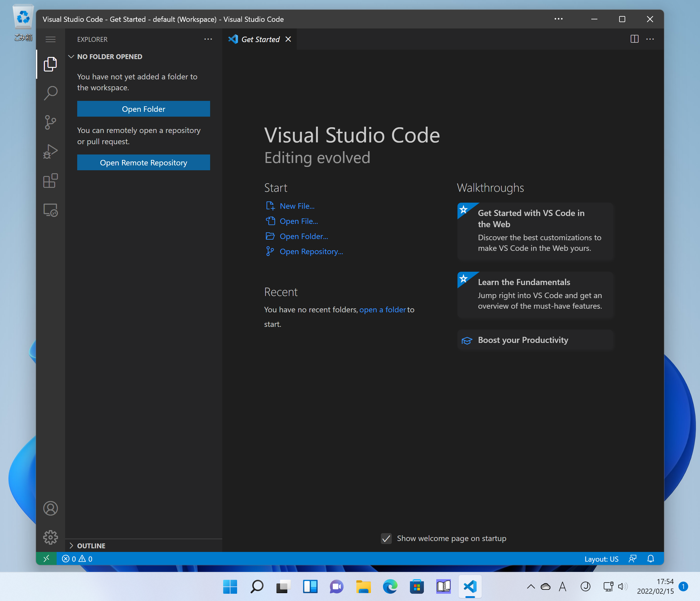
Task: Click the Explorer views and more actions ellipsis
Action: tap(208, 39)
